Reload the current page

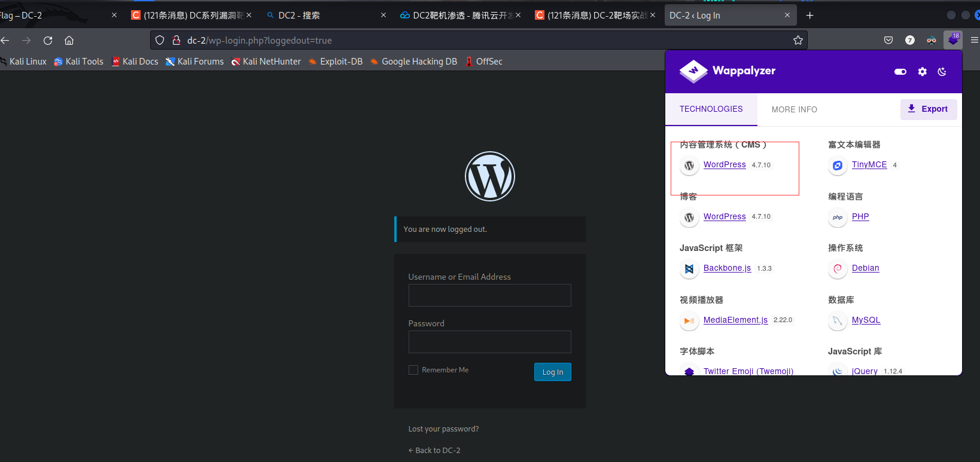tap(48, 40)
